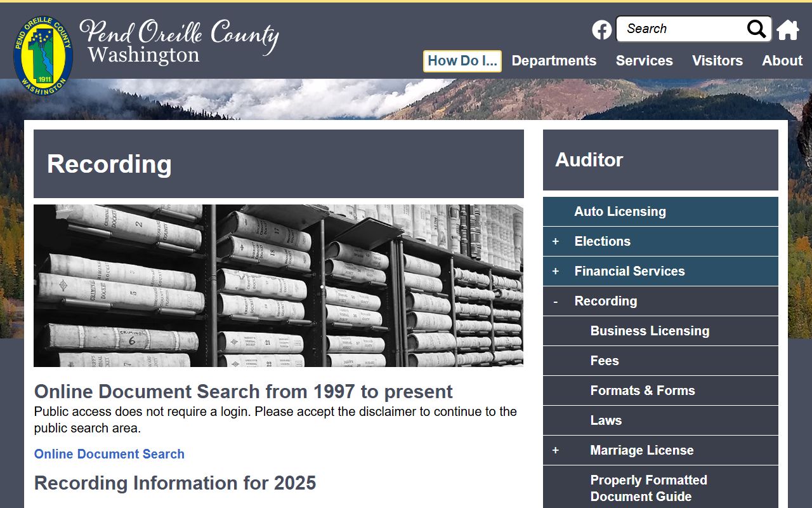The height and width of the screenshot is (508, 812).
Task: Open the How Do I... menu
Action: point(462,61)
